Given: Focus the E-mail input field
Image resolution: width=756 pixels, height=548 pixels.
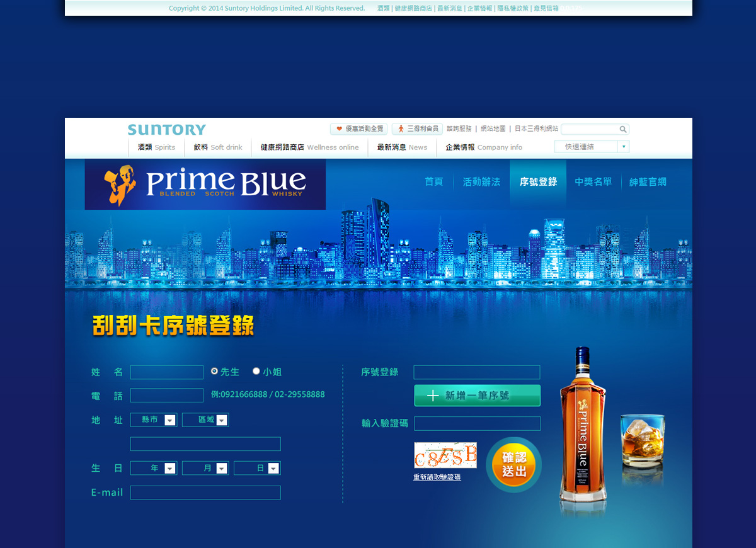Looking at the screenshot, I should pyautogui.click(x=205, y=493).
